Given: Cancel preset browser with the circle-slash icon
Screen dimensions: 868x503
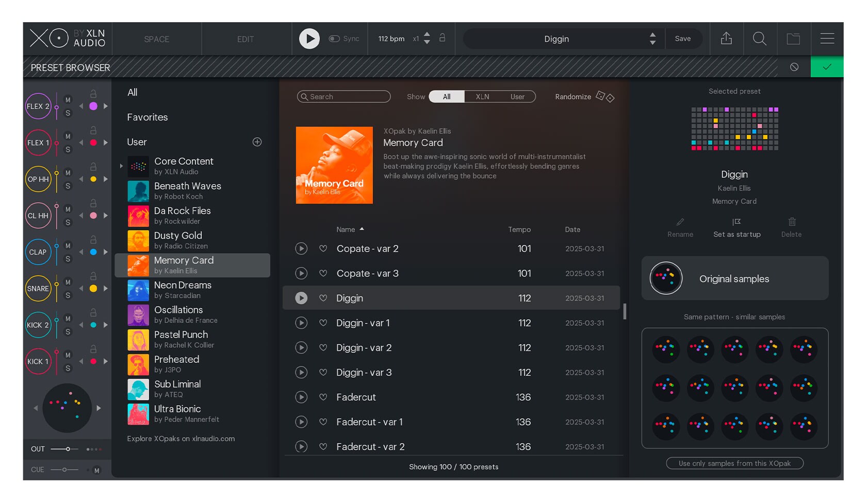Looking at the screenshot, I should click(794, 67).
